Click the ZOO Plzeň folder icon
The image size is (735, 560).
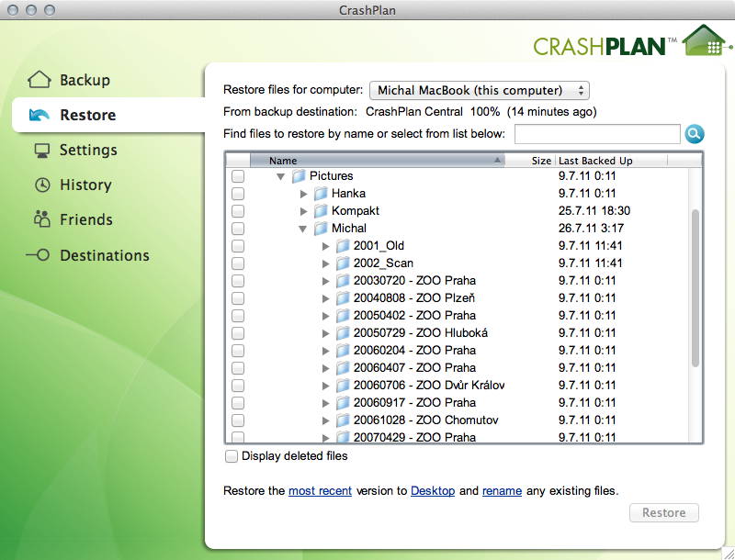coord(343,298)
